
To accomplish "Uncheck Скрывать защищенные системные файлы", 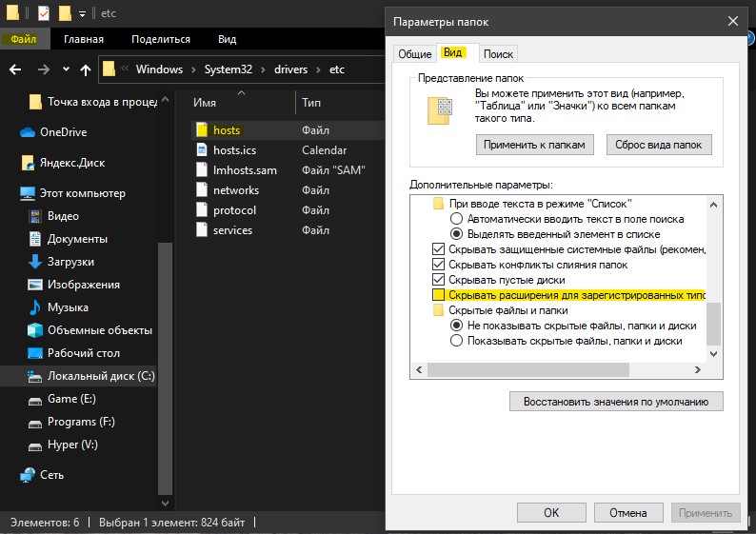I will click(438, 249).
